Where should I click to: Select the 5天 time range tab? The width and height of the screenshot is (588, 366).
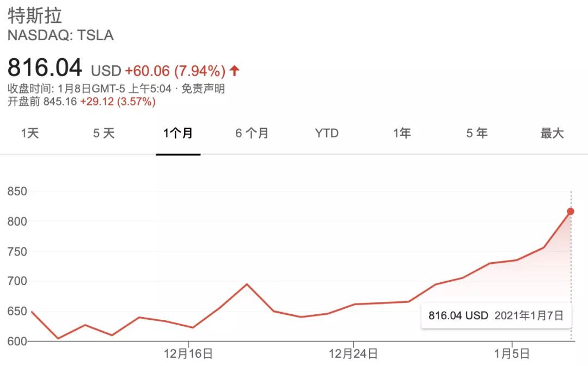102,133
